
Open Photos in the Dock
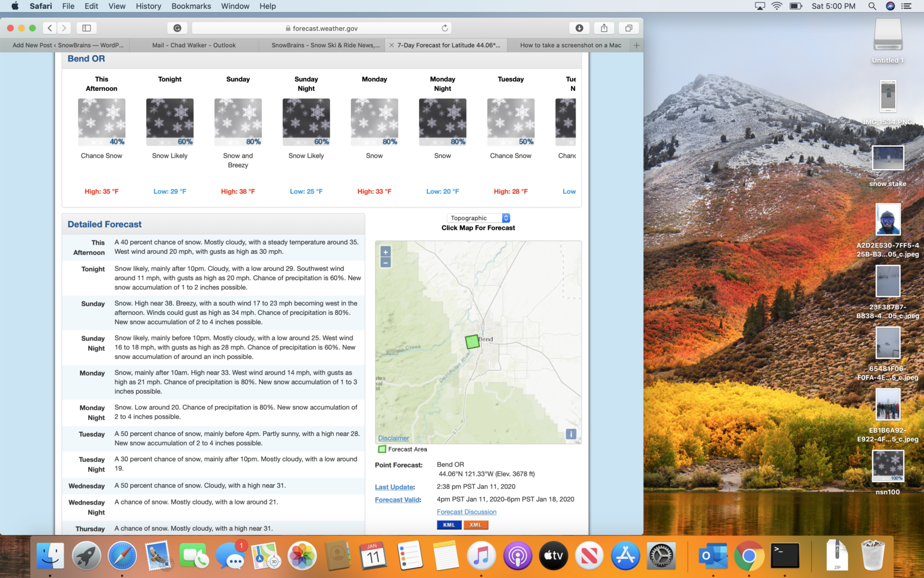coord(302,556)
